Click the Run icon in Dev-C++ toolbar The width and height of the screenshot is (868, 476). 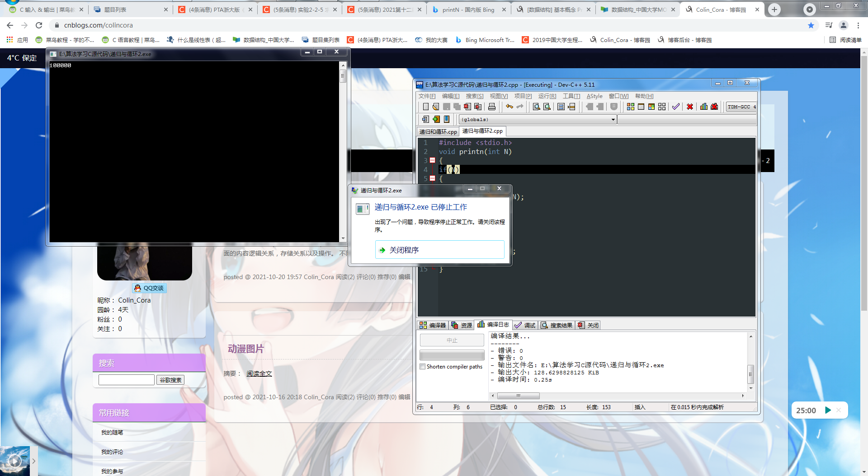[x=641, y=107]
